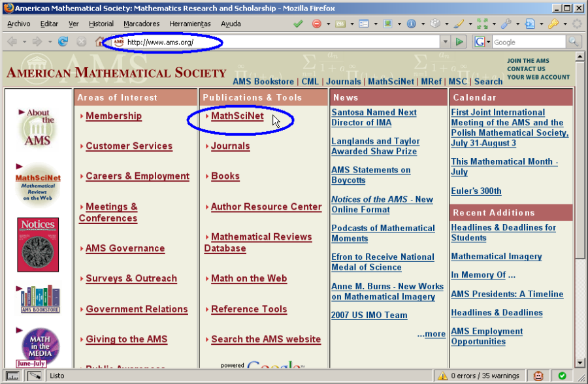Click the red Disable toolbar icon
588x384 pixels.
[317, 24]
